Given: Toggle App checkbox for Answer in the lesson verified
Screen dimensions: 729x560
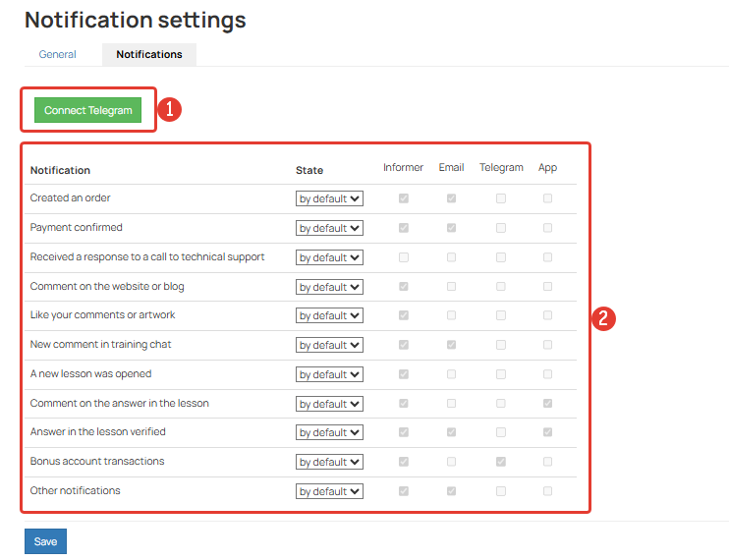Looking at the screenshot, I should tap(547, 432).
